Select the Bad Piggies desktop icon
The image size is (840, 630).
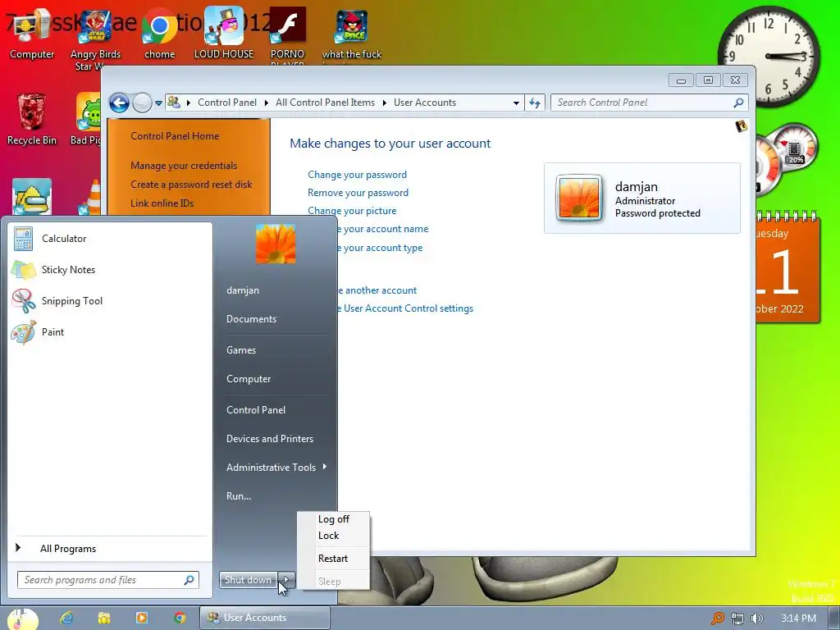pos(88,119)
